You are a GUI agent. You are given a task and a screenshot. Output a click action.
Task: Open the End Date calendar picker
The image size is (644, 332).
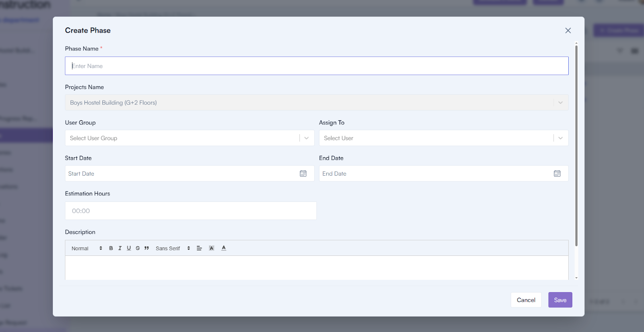557,174
